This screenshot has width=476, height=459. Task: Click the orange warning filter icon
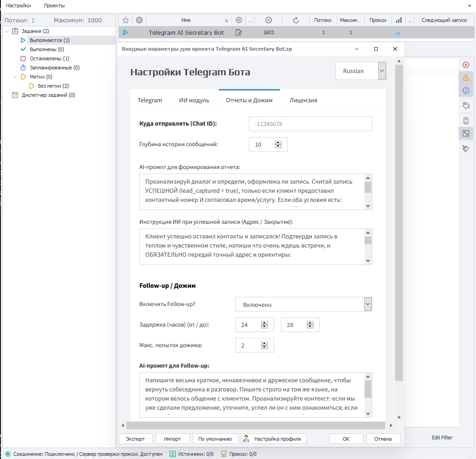pos(466,78)
